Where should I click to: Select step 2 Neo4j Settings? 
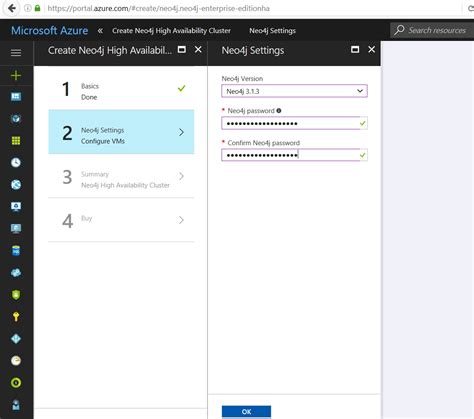pos(121,132)
